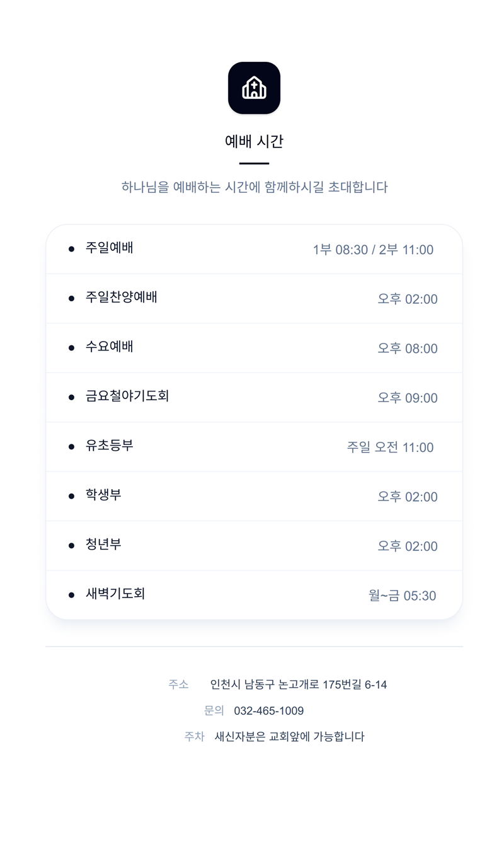This screenshot has width=504, height=849.
Task: Select the 수요예배 service label
Action: (110, 347)
